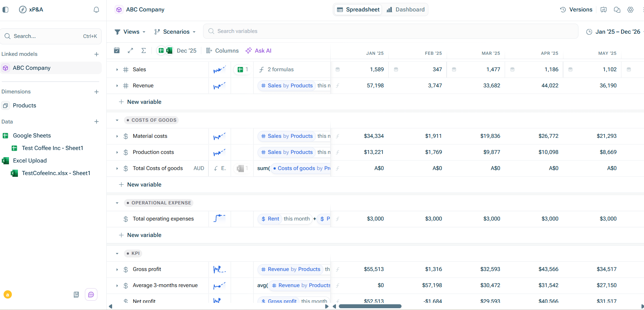Click the notifications bell icon

coord(96,10)
